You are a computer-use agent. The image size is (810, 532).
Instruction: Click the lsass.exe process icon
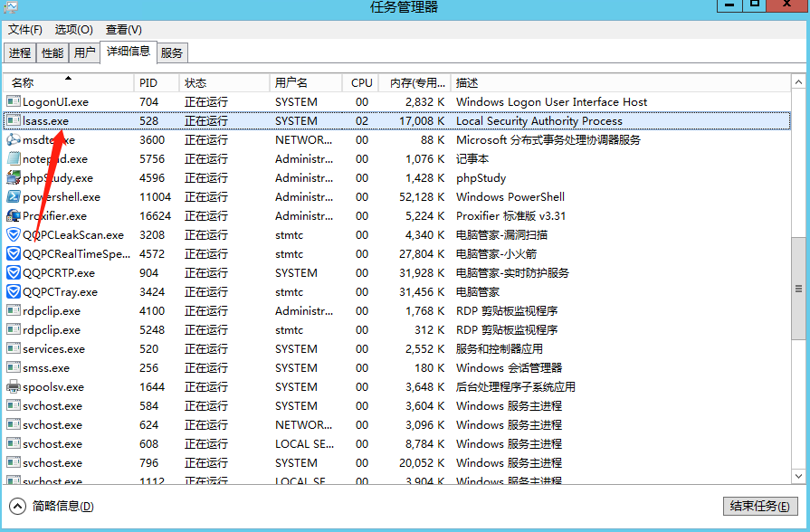(x=14, y=121)
